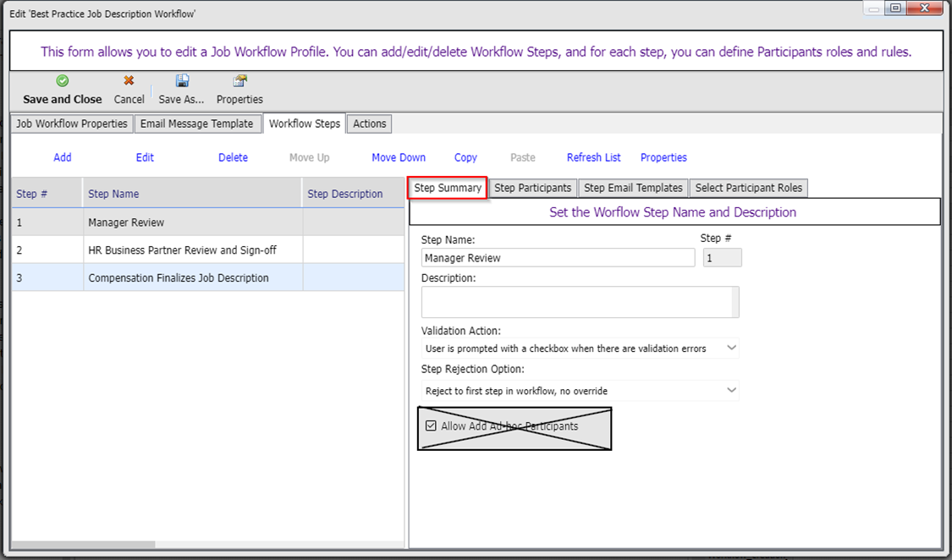952x560 pixels.
Task: Click the Save and Close checkmark icon
Action: point(62,81)
